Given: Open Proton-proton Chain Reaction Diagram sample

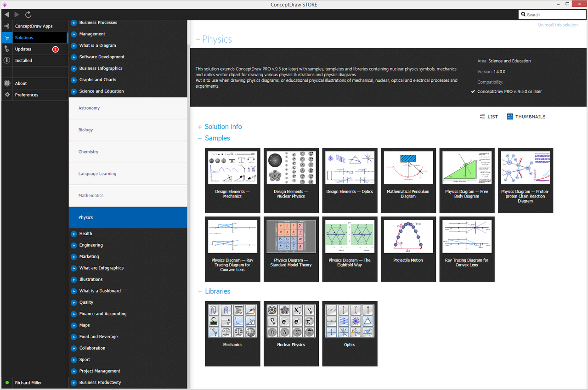Looking at the screenshot, I should [x=526, y=181].
